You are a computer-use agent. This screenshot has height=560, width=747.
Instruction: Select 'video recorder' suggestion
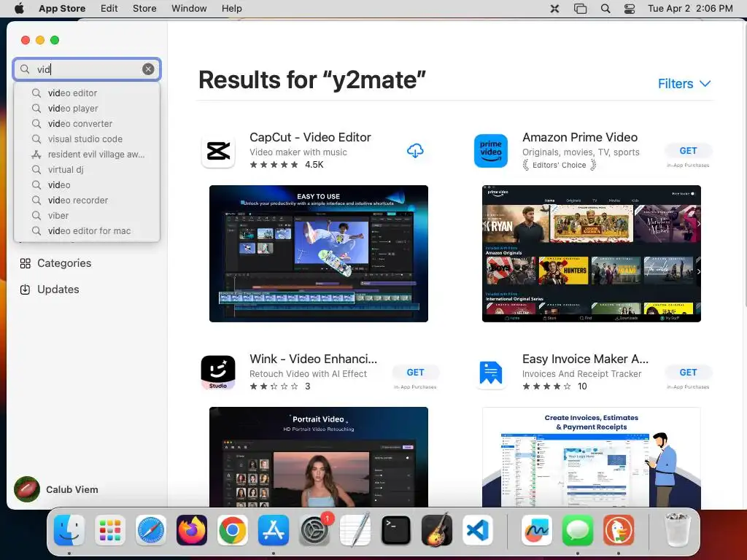[88, 200]
